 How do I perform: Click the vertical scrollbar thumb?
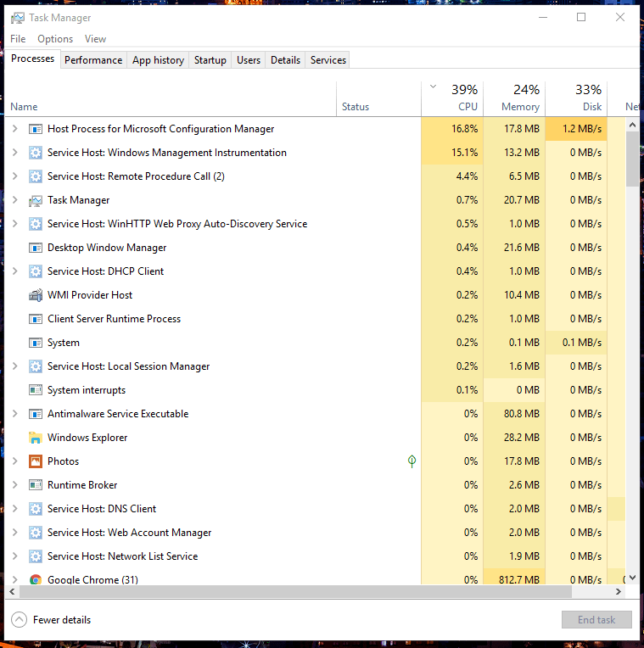[x=632, y=159]
